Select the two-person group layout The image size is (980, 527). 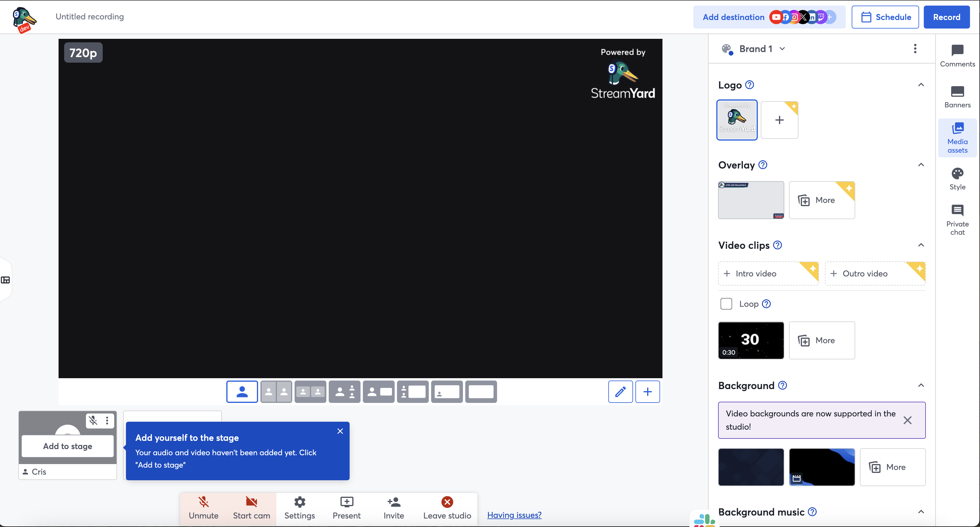(x=310, y=392)
